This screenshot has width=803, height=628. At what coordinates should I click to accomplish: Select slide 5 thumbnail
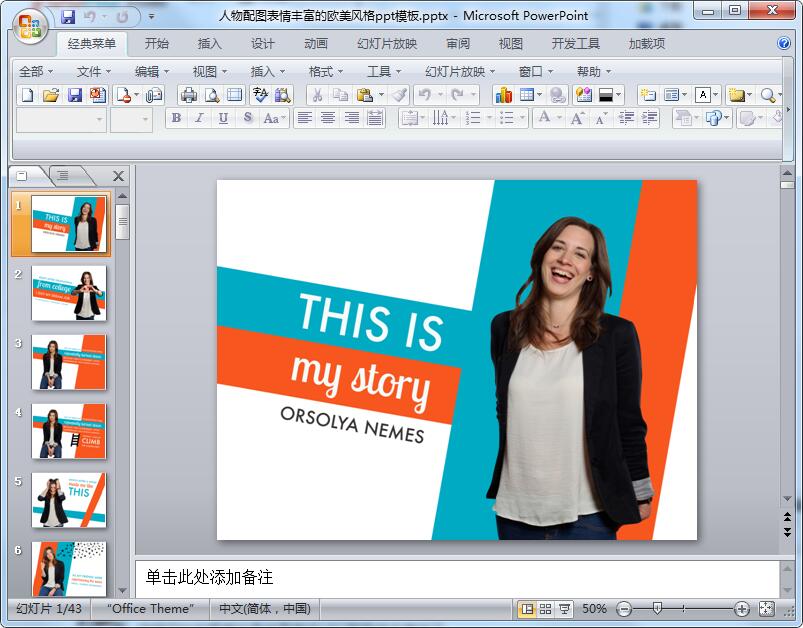click(69, 500)
